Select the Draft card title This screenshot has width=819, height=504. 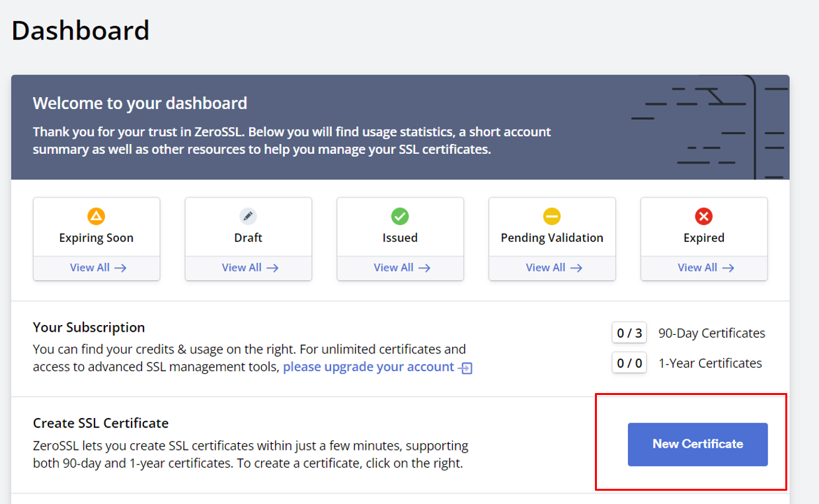(x=249, y=238)
